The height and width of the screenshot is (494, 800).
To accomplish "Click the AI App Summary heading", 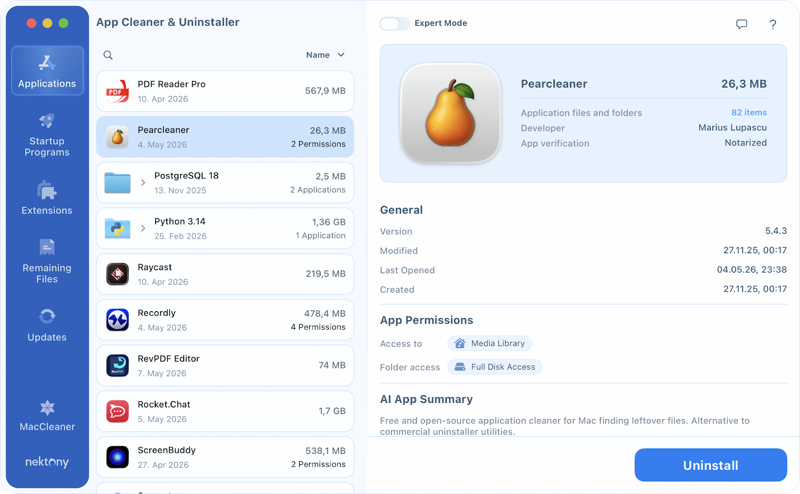I will tap(426, 400).
